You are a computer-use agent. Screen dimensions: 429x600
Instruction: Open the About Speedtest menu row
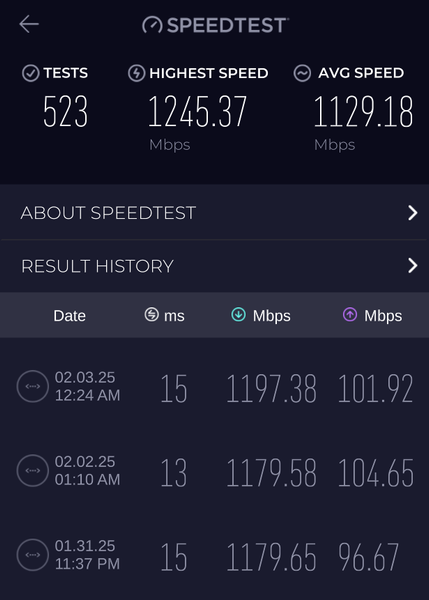coord(214,212)
